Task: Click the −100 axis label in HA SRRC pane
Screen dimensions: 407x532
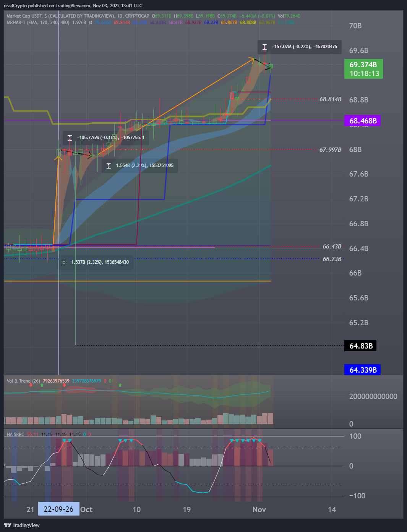Action: [x=357, y=496]
